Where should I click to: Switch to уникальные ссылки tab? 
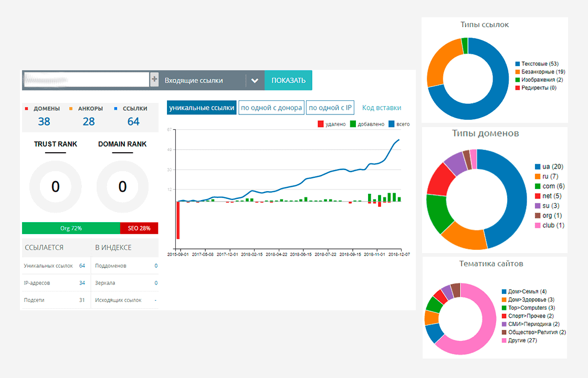pyautogui.click(x=202, y=108)
